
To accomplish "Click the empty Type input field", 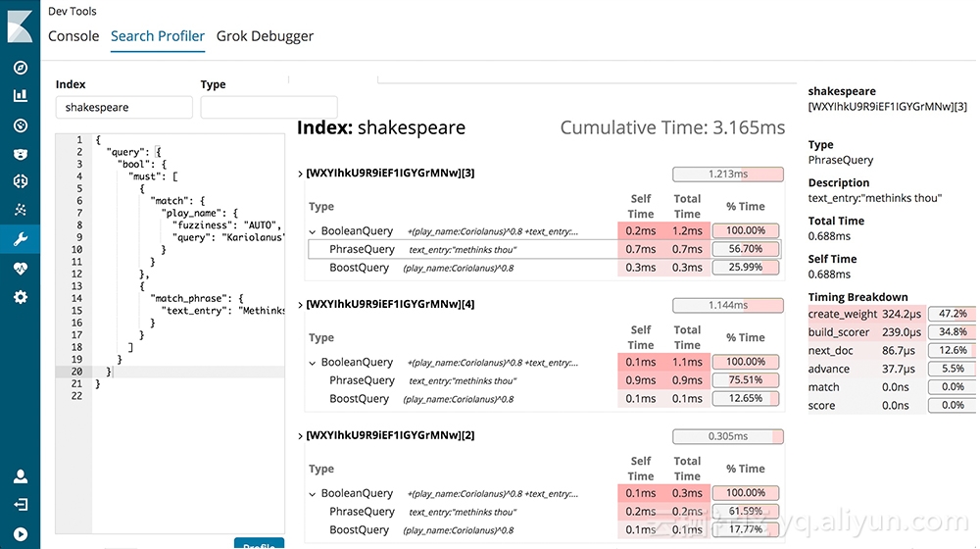I will point(269,107).
